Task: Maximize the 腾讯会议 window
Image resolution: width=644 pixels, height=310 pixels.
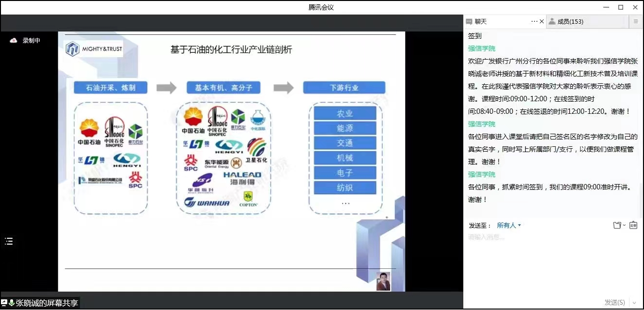Action: 621,7
